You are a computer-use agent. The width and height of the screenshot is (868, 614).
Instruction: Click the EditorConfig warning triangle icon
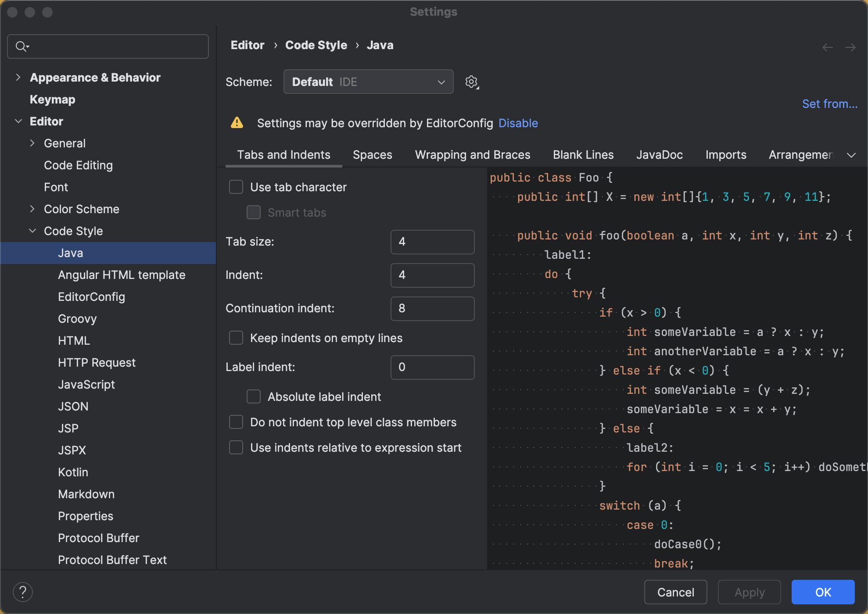click(x=237, y=123)
